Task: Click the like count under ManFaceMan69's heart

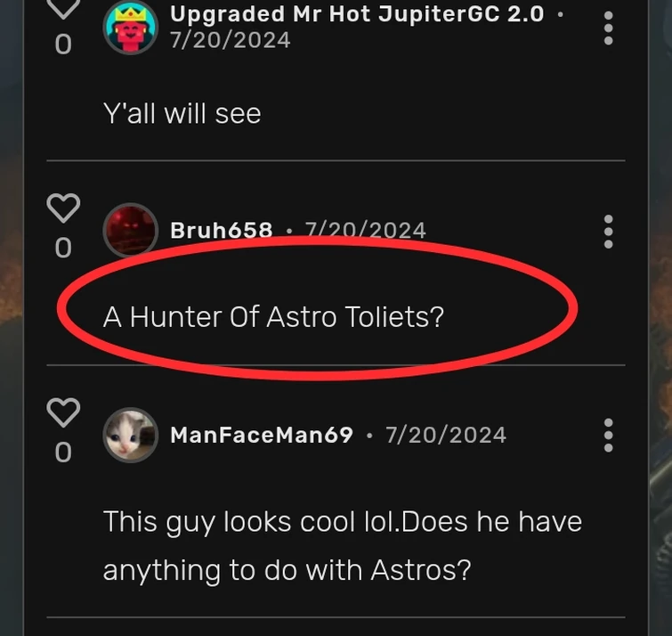Action: click(x=63, y=453)
